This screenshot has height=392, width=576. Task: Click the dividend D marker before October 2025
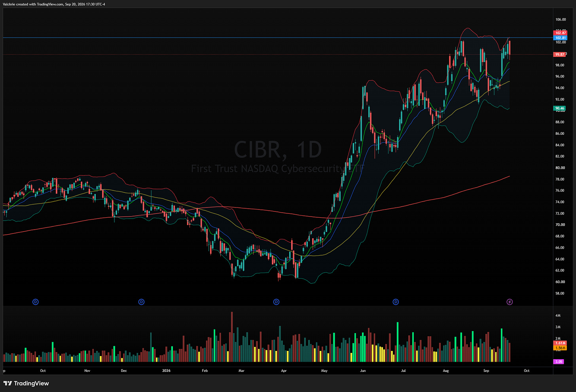click(35, 302)
